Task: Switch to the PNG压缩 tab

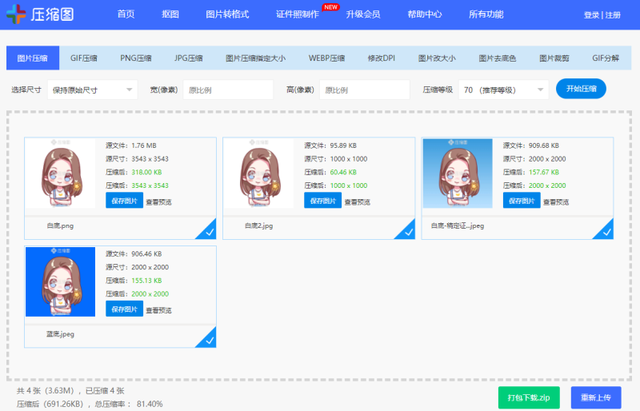Action: [x=136, y=58]
